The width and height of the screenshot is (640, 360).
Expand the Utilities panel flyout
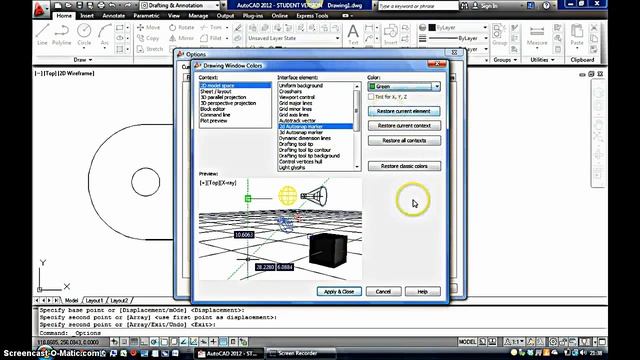(x=542, y=60)
